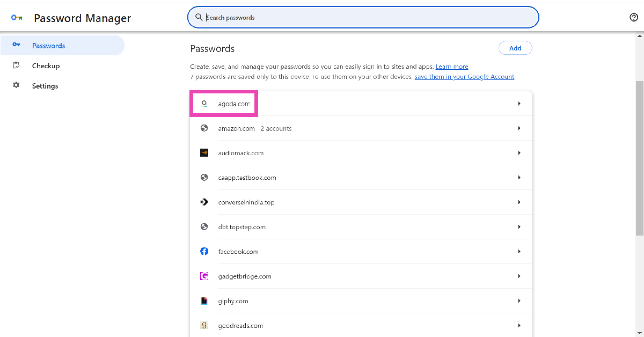
Task: Click the goodreads.com favicon
Action: 204,325
